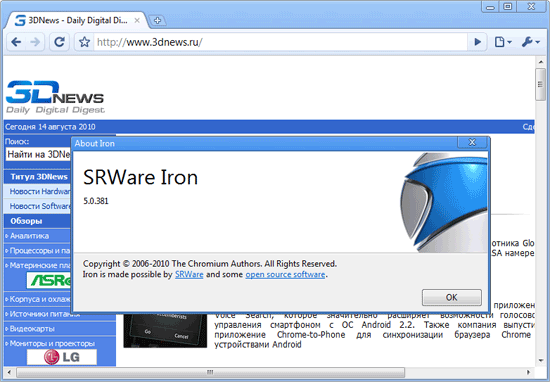550x382 pixels.
Task: Expand the Корпуса и охлаждение category
Action: [38, 299]
